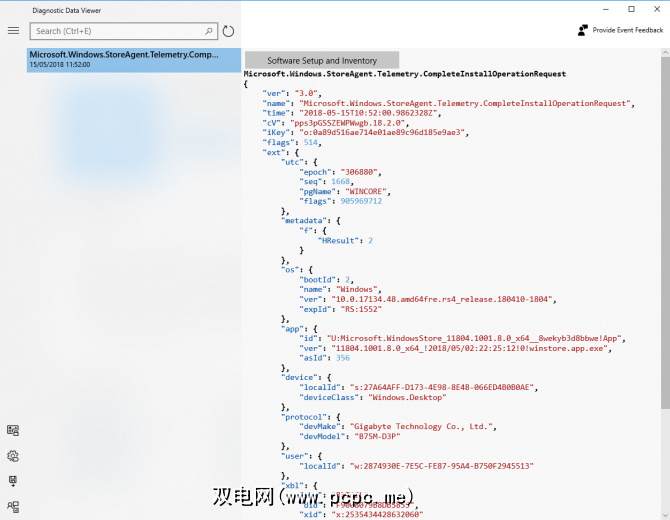Click the event title CompleteInstallOperationRequest heading
This screenshot has height=520, width=670.
click(x=405, y=74)
